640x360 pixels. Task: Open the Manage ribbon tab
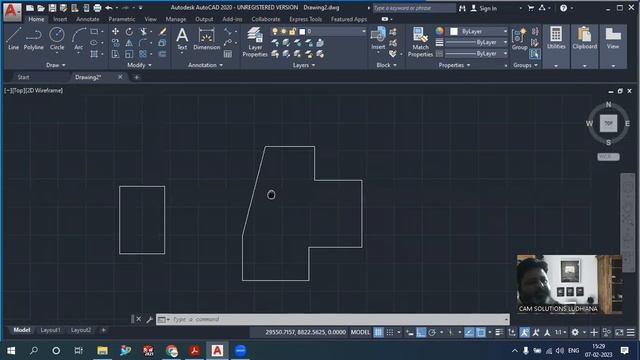(176, 19)
